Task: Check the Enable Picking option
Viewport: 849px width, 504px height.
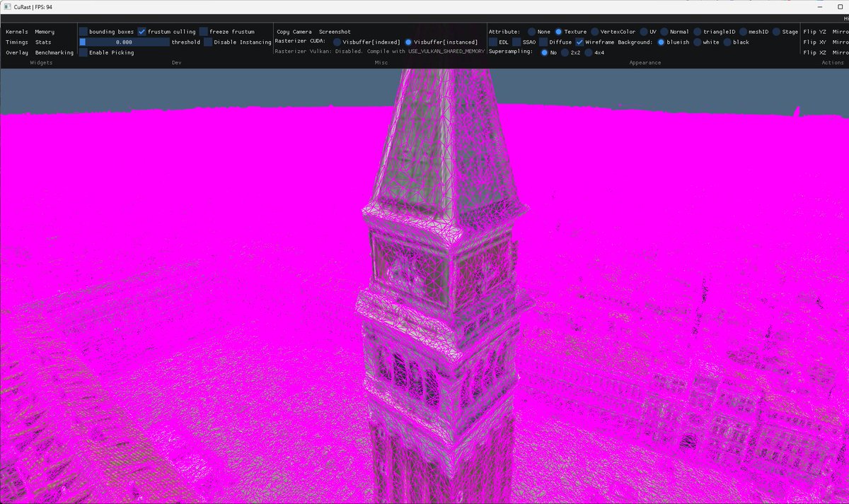Action: point(83,52)
